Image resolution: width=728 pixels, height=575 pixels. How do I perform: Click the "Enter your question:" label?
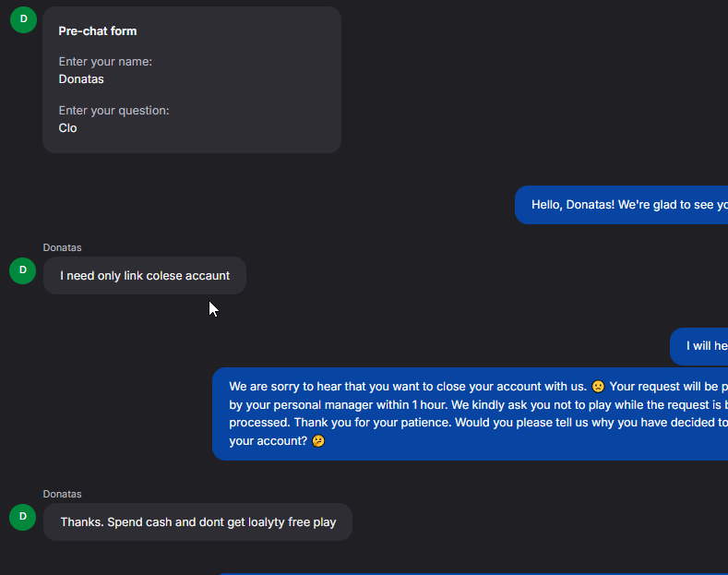click(113, 111)
